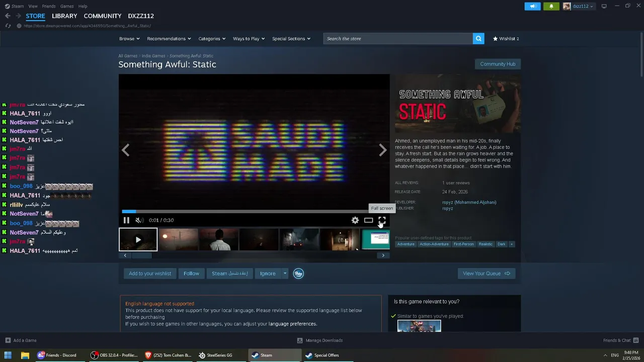The height and width of the screenshot is (362, 644).
Task: Go back with the navigation arrow
Action: click(8, 16)
